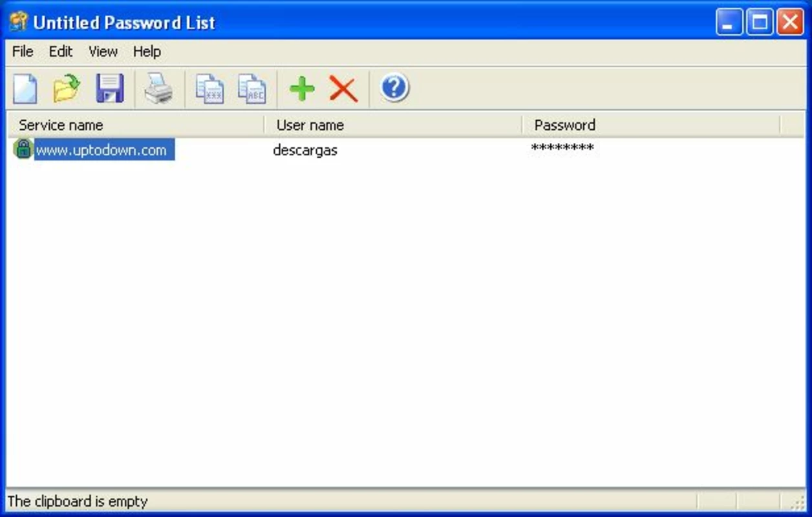This screenshot has width=812, height=517.
Task: Select the www.uptodown.com entry
Action: pos(103,150)
